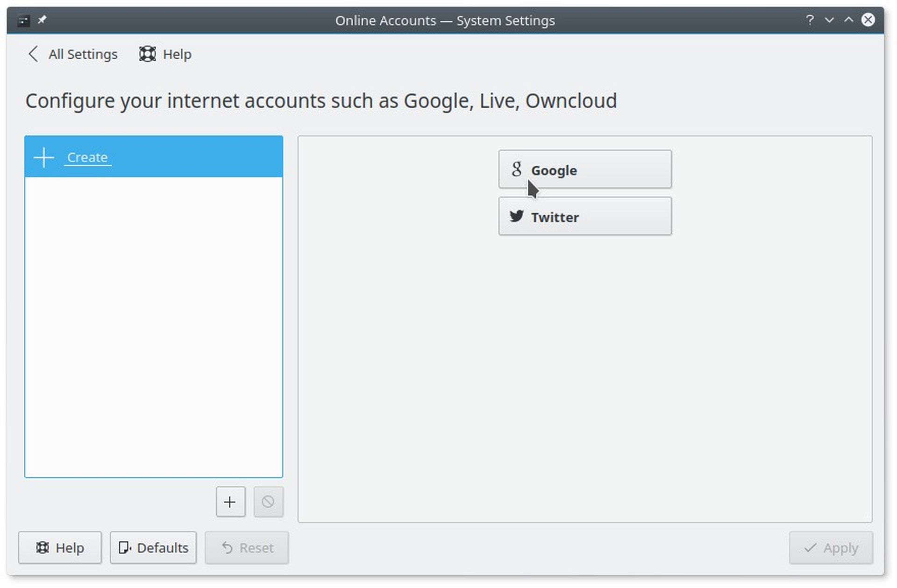Click the Apply button
Image resolution: width=897 pixels, height=588 pixels.
tap(831, 547)
